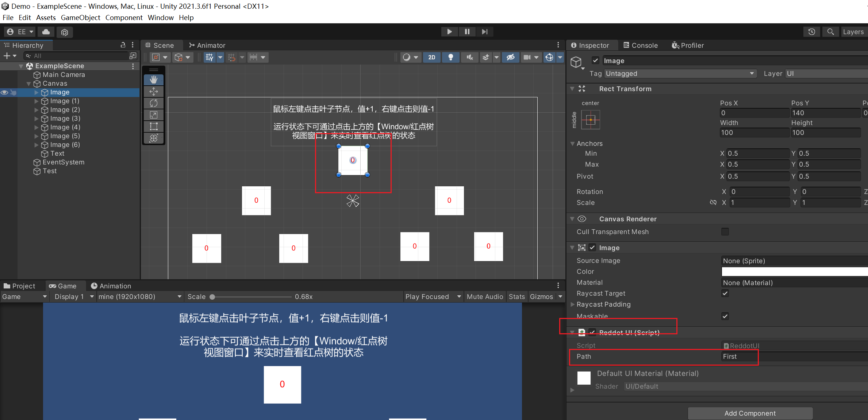Switch to the Console tab

641,45
